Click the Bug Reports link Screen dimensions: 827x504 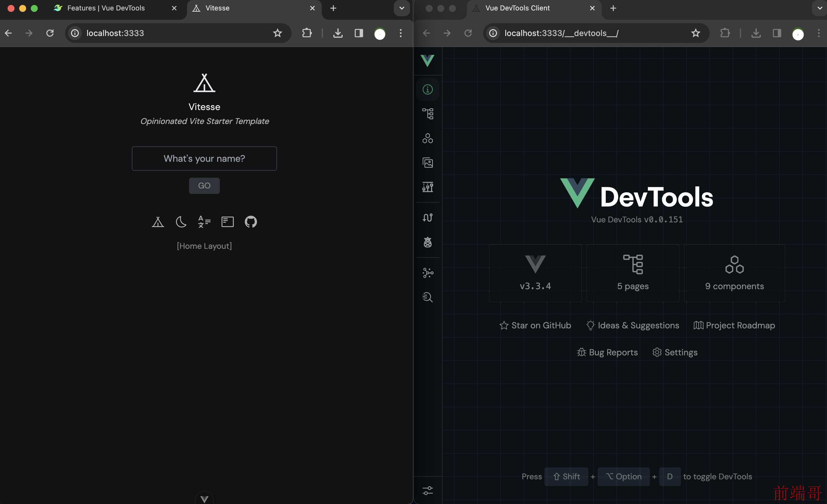click(607, 352)
